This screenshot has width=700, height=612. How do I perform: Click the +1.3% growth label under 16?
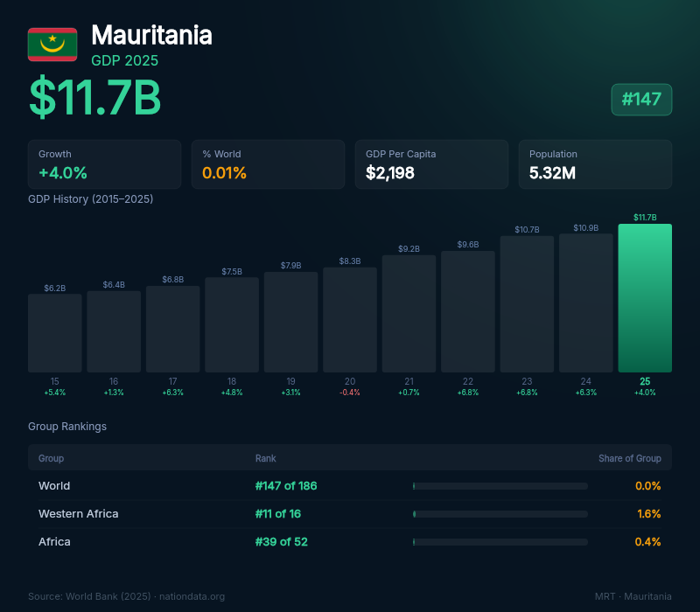[114, 393]
